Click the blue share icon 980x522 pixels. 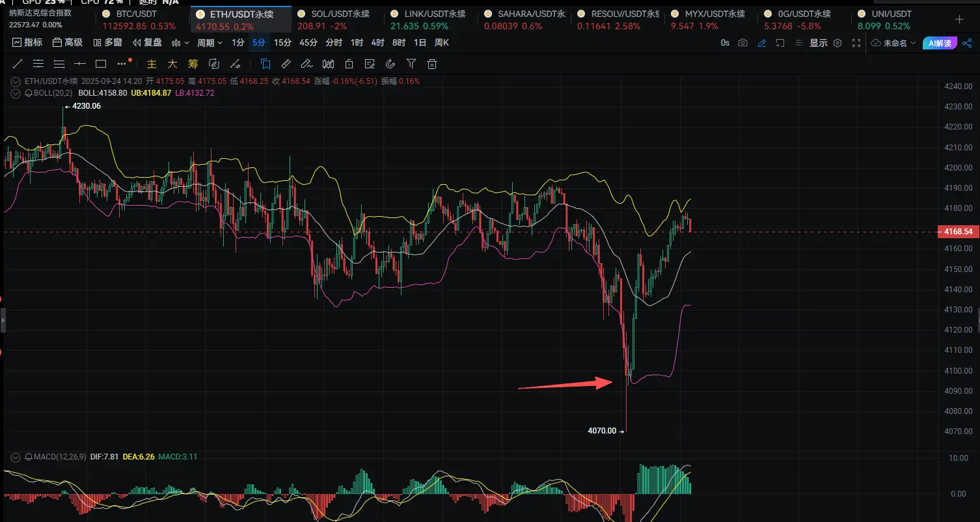[966, 43]
